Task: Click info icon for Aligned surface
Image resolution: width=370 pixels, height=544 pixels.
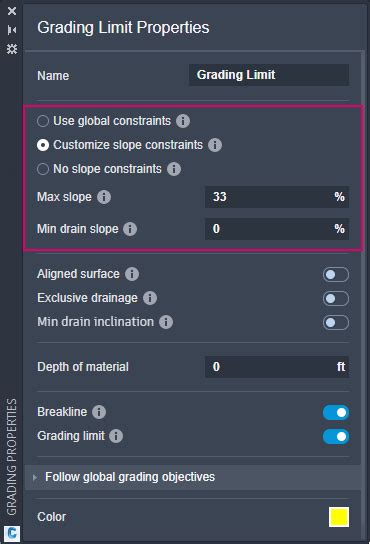Action: [x=132, y=274]
